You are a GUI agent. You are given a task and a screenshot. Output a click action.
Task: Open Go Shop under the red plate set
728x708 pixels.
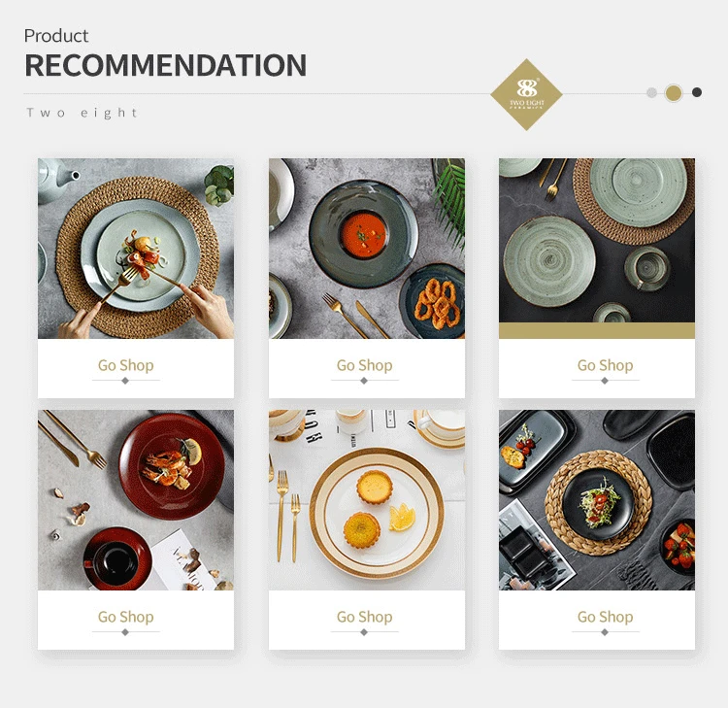click(x=126, y=617)
